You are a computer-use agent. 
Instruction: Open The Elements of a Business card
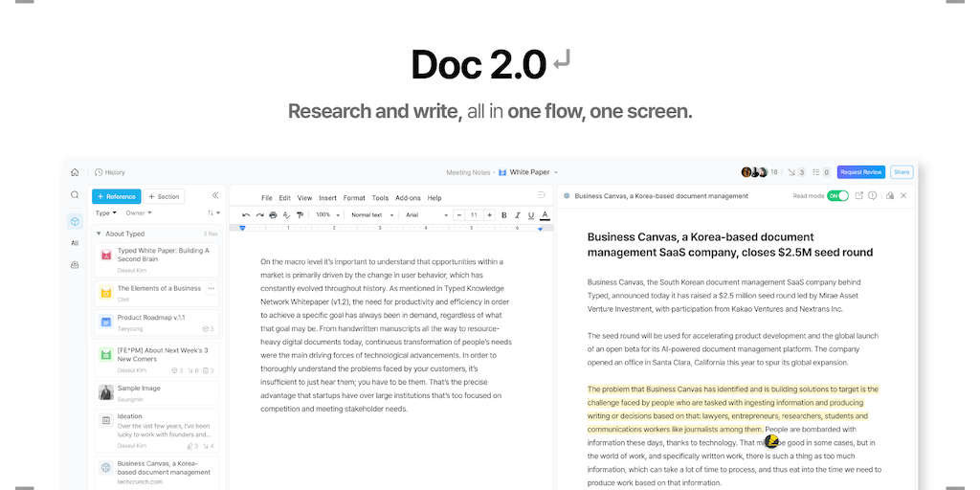coord(156,294)
